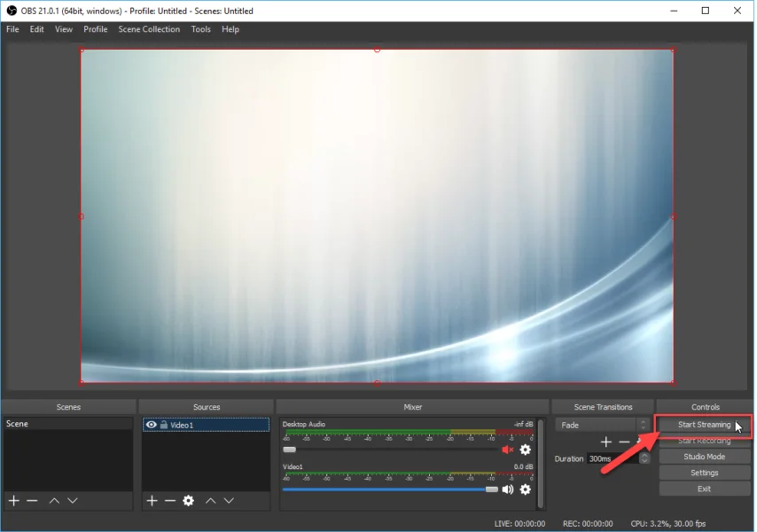Mute Video1 audio speaker icon
The width and height of the screenshot is (757, 532).
tap(508, 489)
